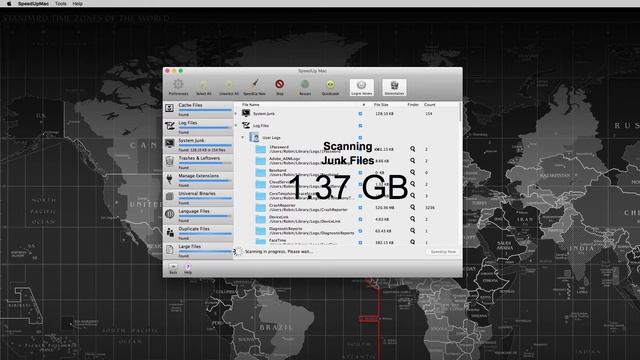The height and width of the screenshot is (360, 640).
Task: Collapse the Log Files tree row
Action: (x=236, y=125)
